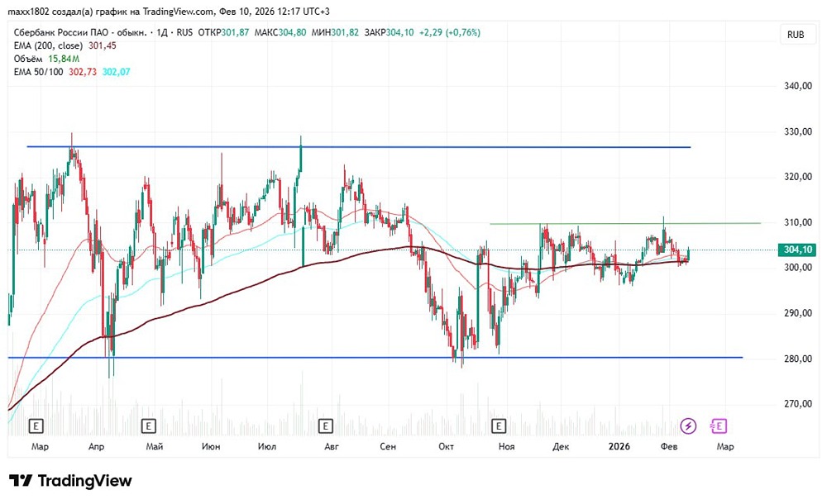827x504 pixels.
Task: Click the cyan 302,07 EMA value
Action: tap(116, 72)
